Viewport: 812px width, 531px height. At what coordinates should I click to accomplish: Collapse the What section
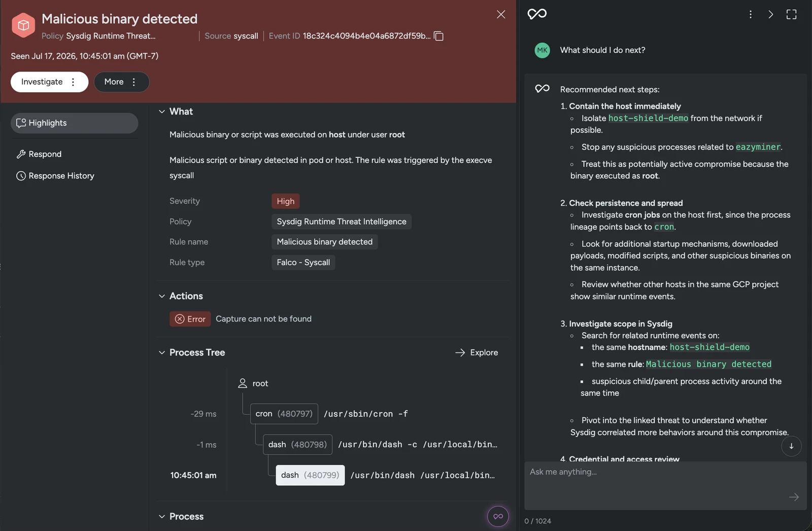(x=162, y=112)
